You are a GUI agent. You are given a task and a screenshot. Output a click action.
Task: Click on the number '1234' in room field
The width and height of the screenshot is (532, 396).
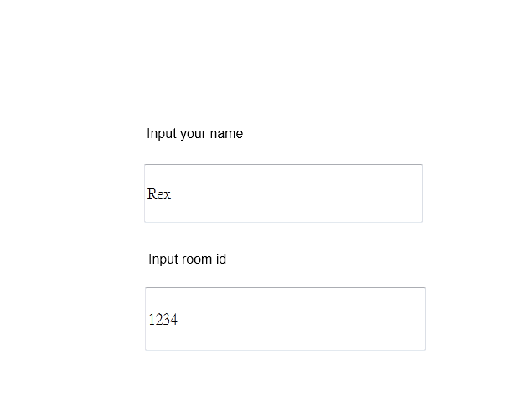(163, 320)
